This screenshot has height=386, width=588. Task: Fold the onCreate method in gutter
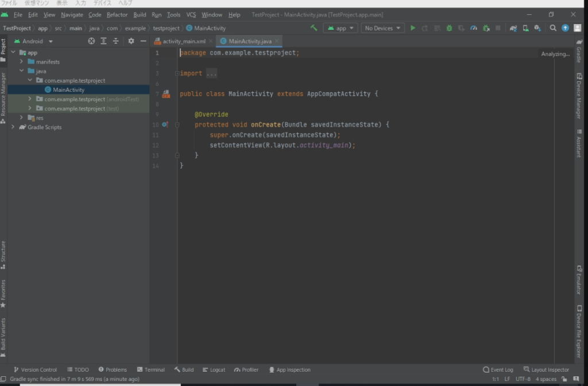click(x=177, y=124)
